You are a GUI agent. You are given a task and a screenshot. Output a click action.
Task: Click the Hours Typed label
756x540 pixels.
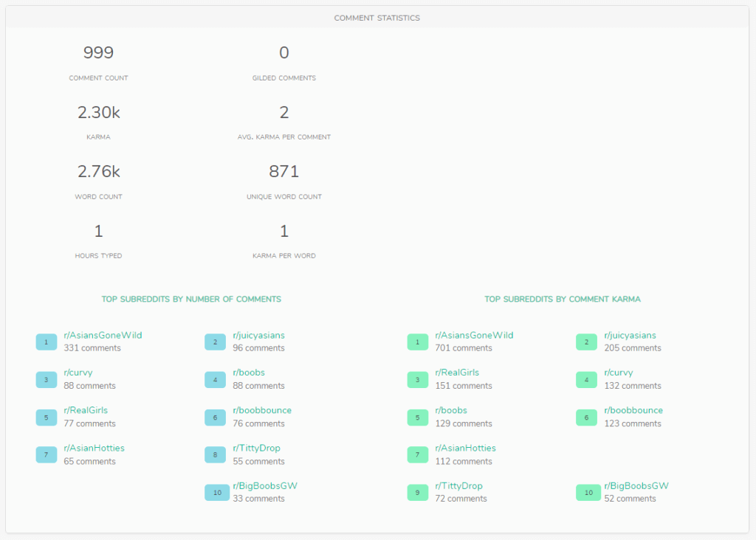point(98,256)
